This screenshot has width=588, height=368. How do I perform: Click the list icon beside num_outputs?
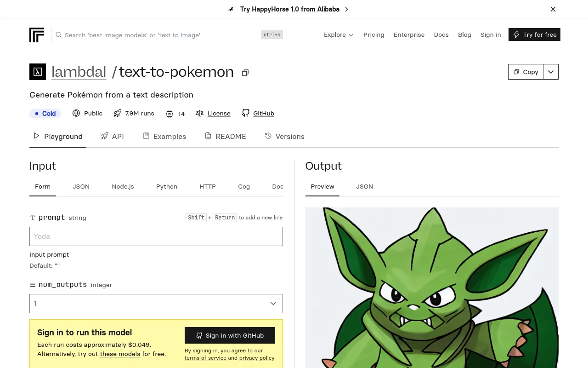click(33, 285)
